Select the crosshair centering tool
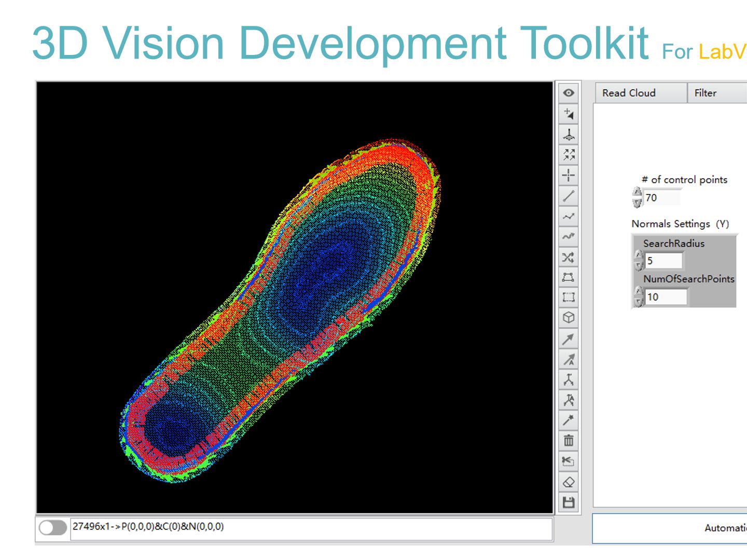This screenshot has height=560, width=747. [569, 175]
